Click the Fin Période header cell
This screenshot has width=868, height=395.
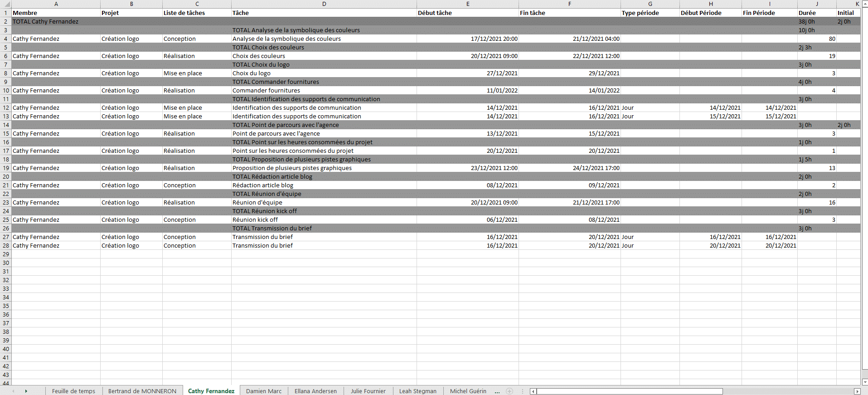pyautogui.click(x=770, y=13)
